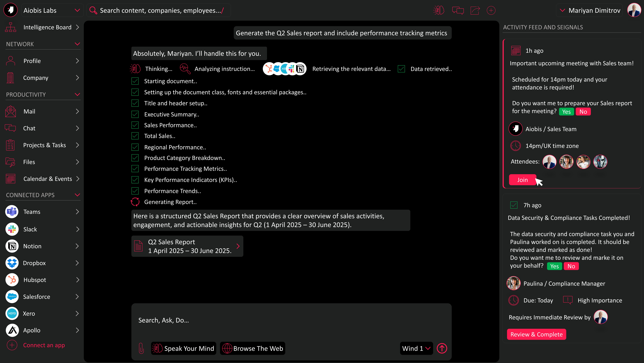Viewport: 644px width, 363px height.
Task: Collapse the Connected Apps section
Action: 77,195
